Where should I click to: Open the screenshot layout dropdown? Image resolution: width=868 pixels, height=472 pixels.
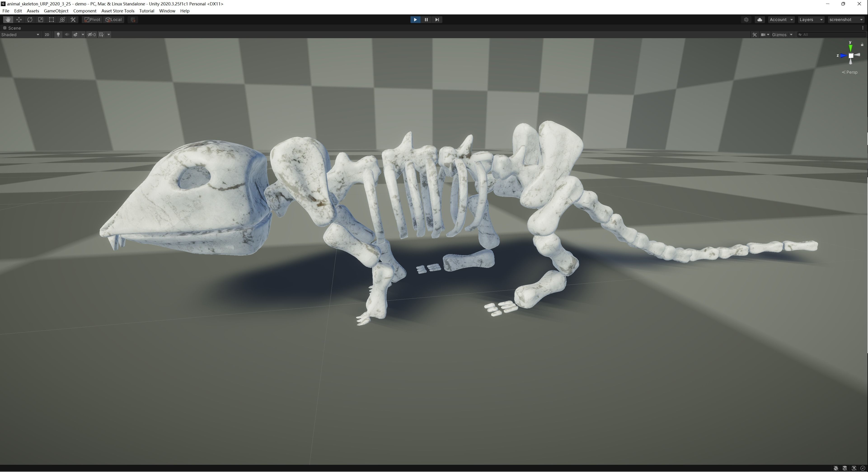846,20
